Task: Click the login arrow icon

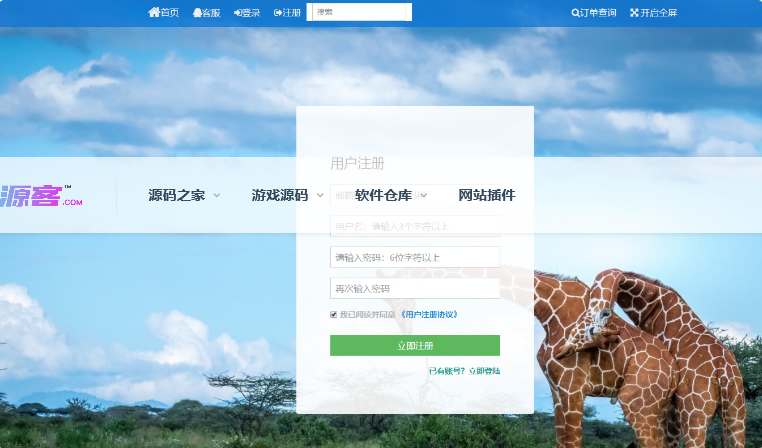Action: click(238, 13)
